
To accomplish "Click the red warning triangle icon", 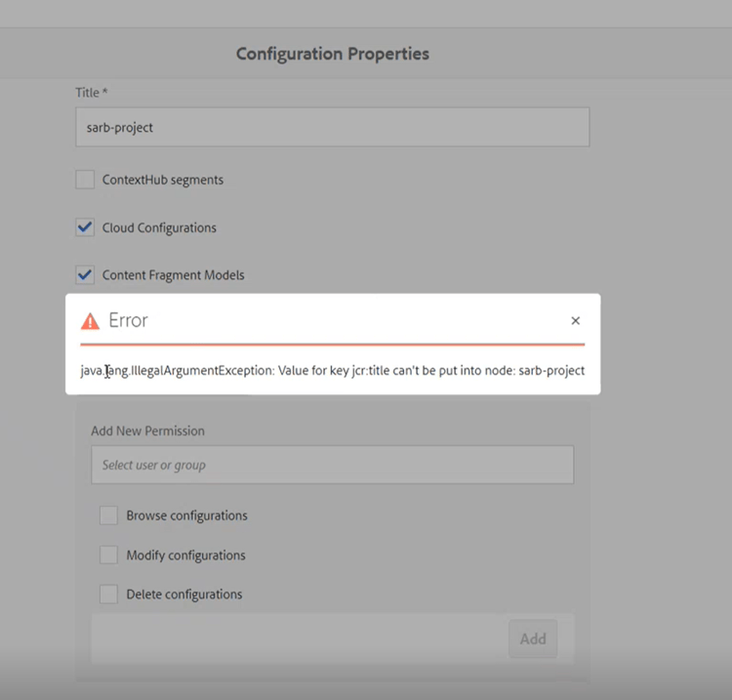I will (x=90, y=321).
